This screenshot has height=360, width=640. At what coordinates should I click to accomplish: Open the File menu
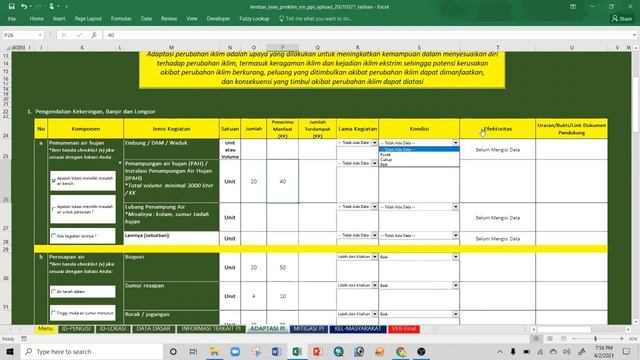point(12,19)
